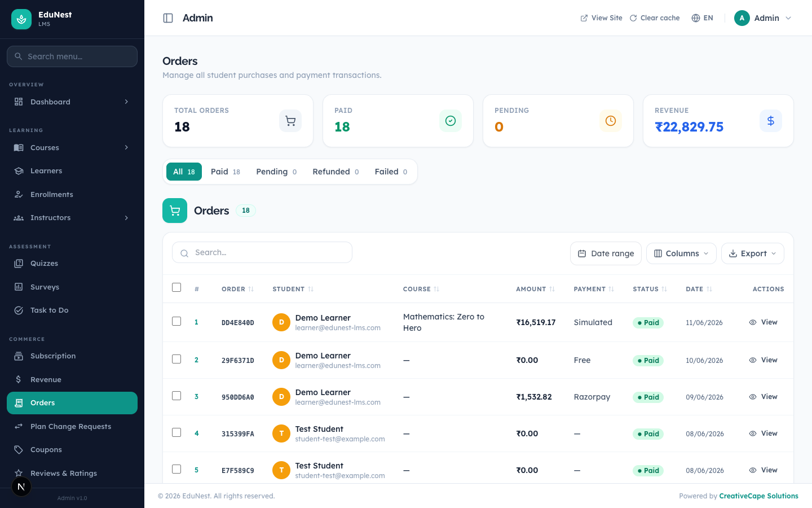Click the Quizzes icon in sidebar
812x508 pixels.
(x=19, y=264)
